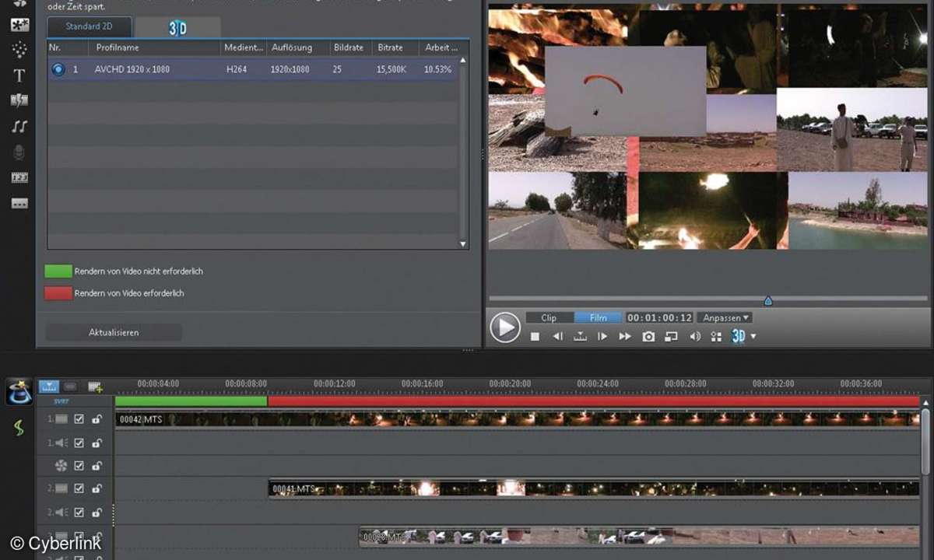Viewport: 934px width, 560px height.
Task: Sort by the Auflösung column header
Action: click(297, 47)
